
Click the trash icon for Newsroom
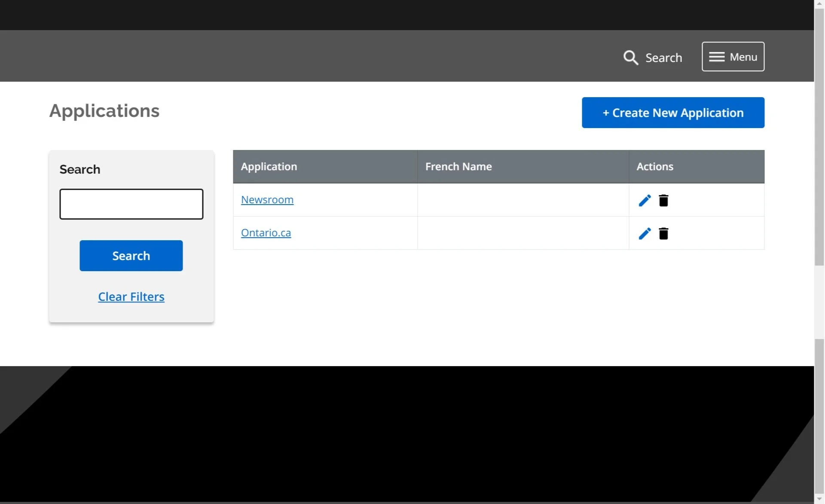click(x=663, y=201)
